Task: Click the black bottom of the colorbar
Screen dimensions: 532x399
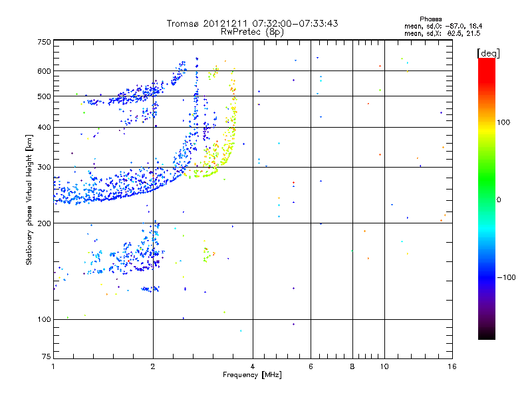Action: (487, 336)
